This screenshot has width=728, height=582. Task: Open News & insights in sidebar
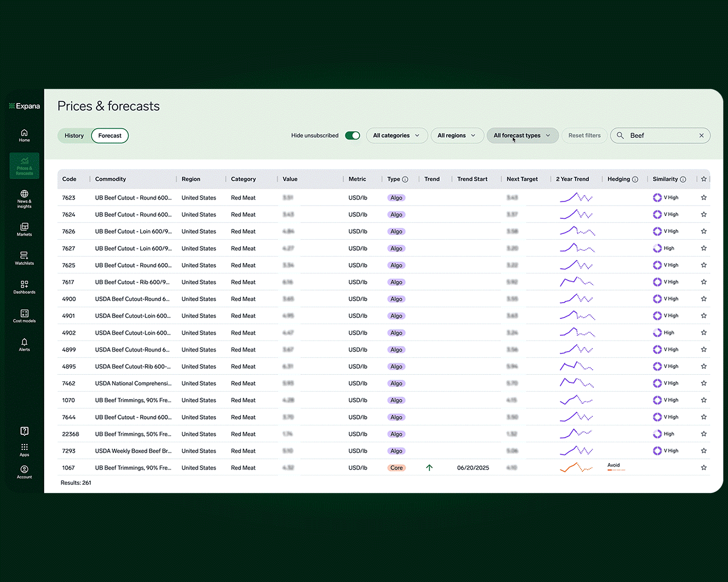24,197
